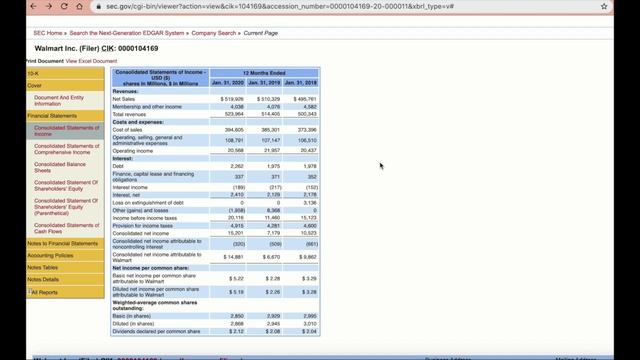This screenshot has width=640, height=360.
Task: Click the Jan. 31, 2020 column header
Action: 228,83
